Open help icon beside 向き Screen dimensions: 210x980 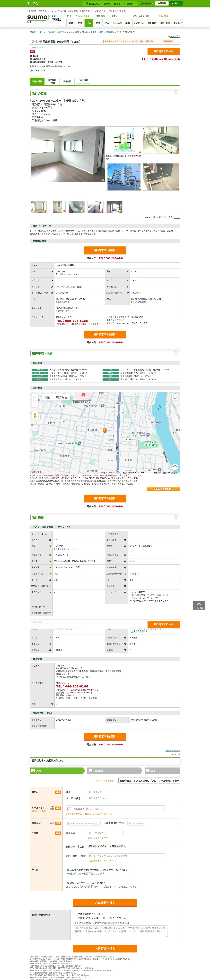click(x=125, y=580)
